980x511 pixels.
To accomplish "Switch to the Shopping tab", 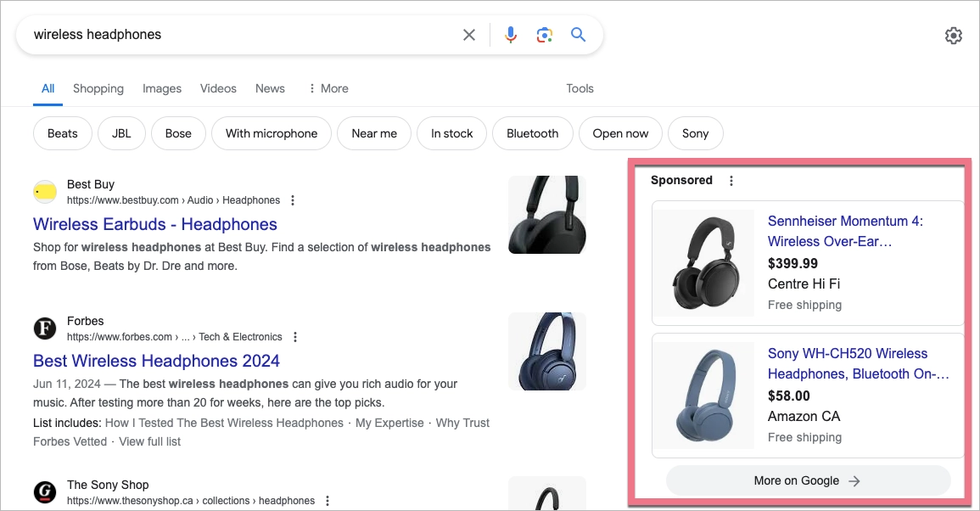I will coord(98,88).
